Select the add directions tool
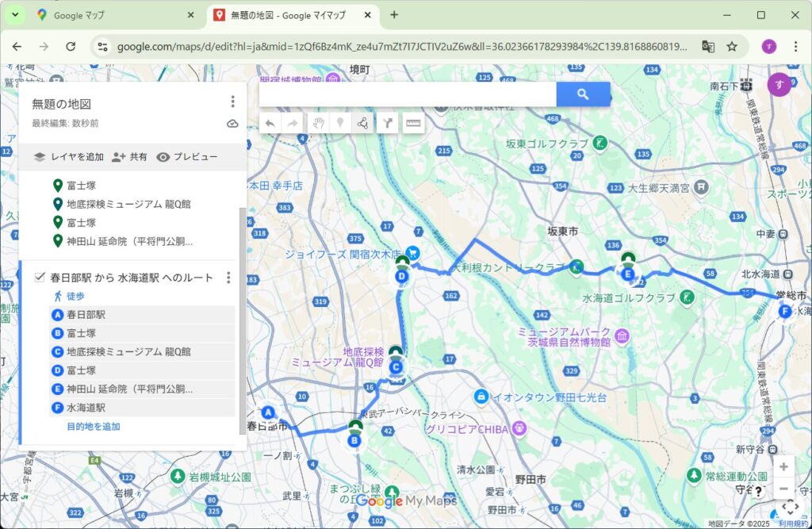Image resolution: width=812 pixels, height=529 pixels. click(387, 123)
